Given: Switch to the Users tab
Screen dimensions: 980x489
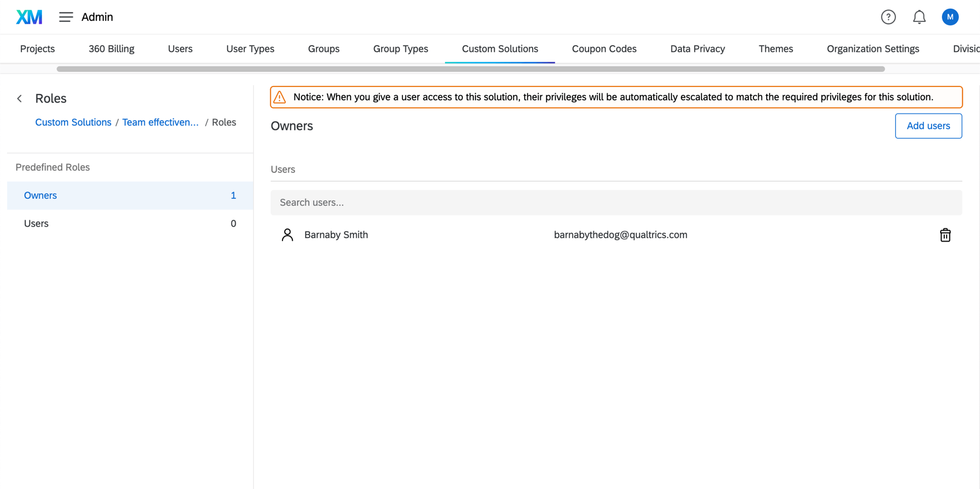Looking at the screenshot, I should click(x=180, y=49).
